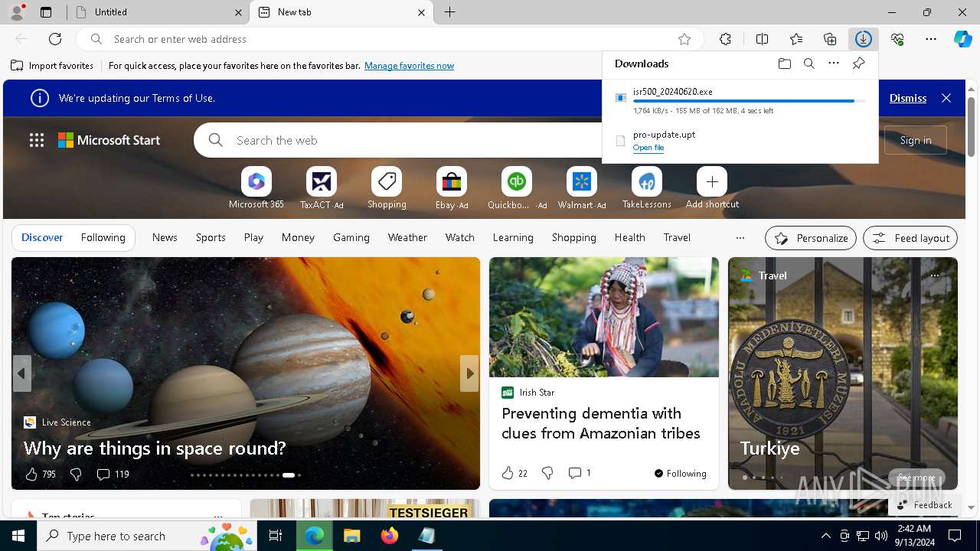Open the Shopping shortcut tile
This screenshot has height=551, width=980.
pos(387,188)
